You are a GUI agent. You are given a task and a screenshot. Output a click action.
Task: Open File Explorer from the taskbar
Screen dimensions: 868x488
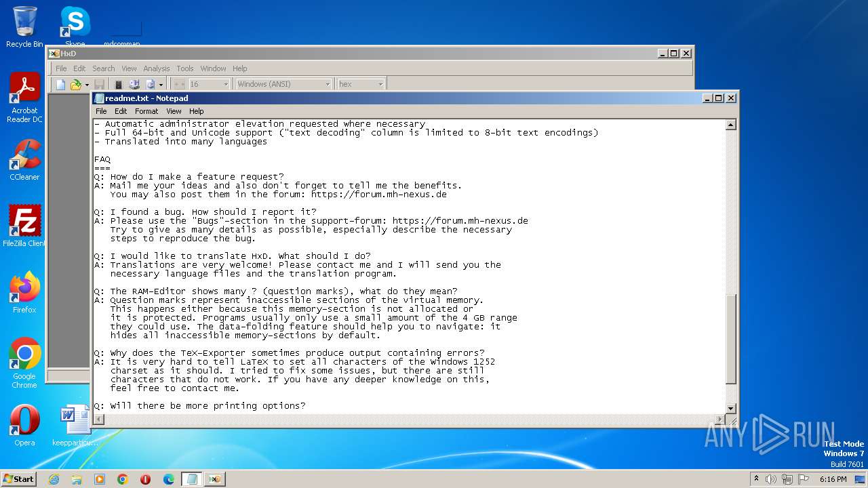(77, 479)
